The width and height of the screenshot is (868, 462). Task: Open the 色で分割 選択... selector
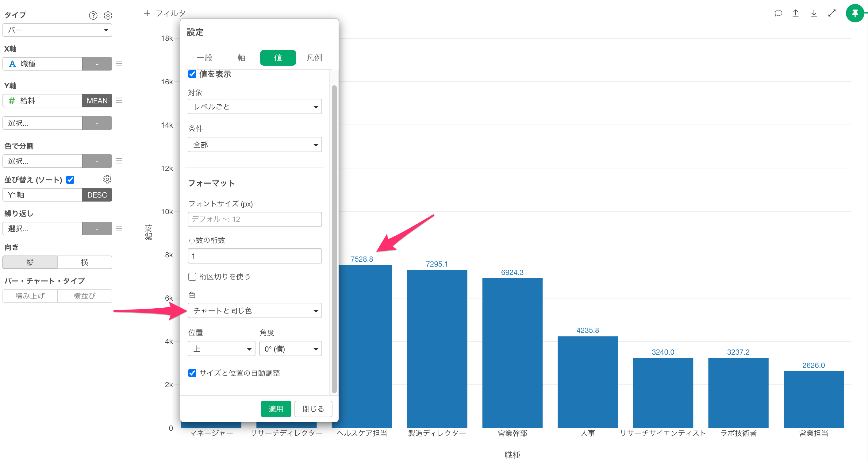tap(42, 161)
